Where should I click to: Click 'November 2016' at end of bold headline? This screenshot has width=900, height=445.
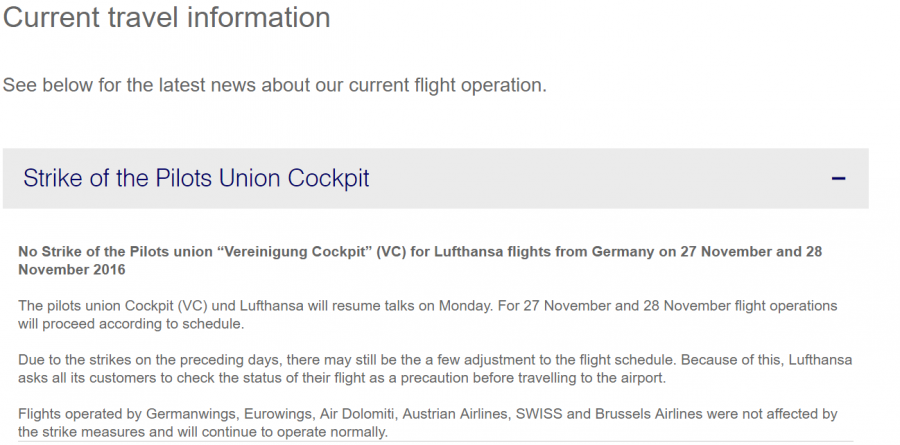pos(72,271)
